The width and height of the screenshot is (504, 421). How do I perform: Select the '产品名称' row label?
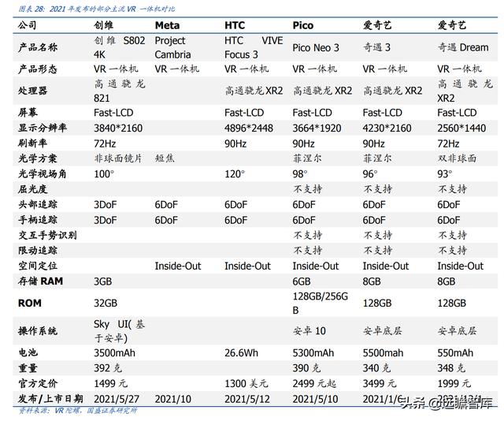tap(38, 47)
